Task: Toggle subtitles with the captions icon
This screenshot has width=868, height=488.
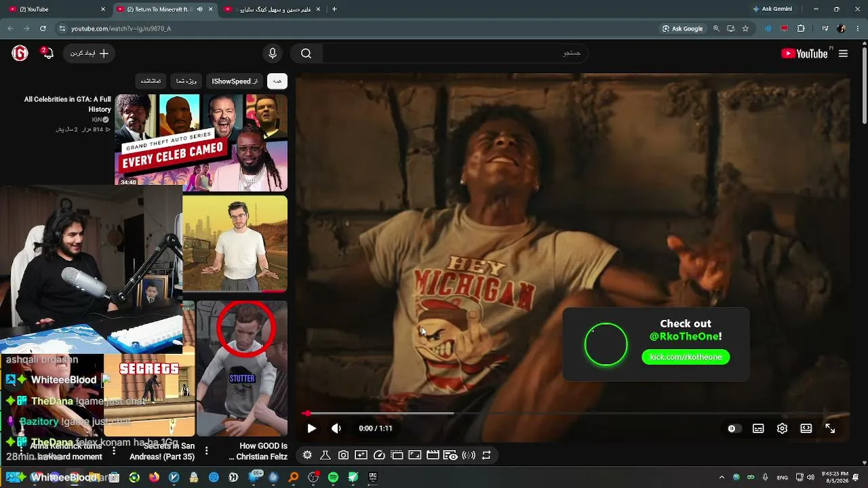Action: pyautogui.click(x=758, y=428)
